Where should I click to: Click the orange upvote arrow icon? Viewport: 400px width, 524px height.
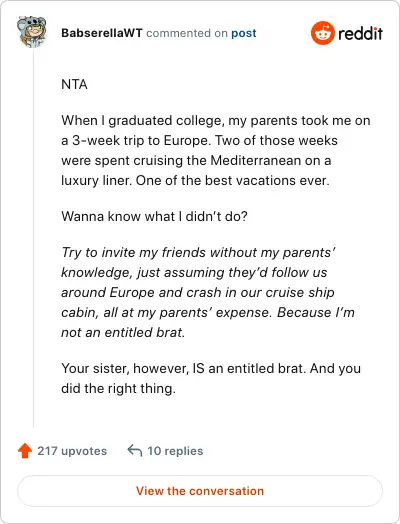click(25, 450)
